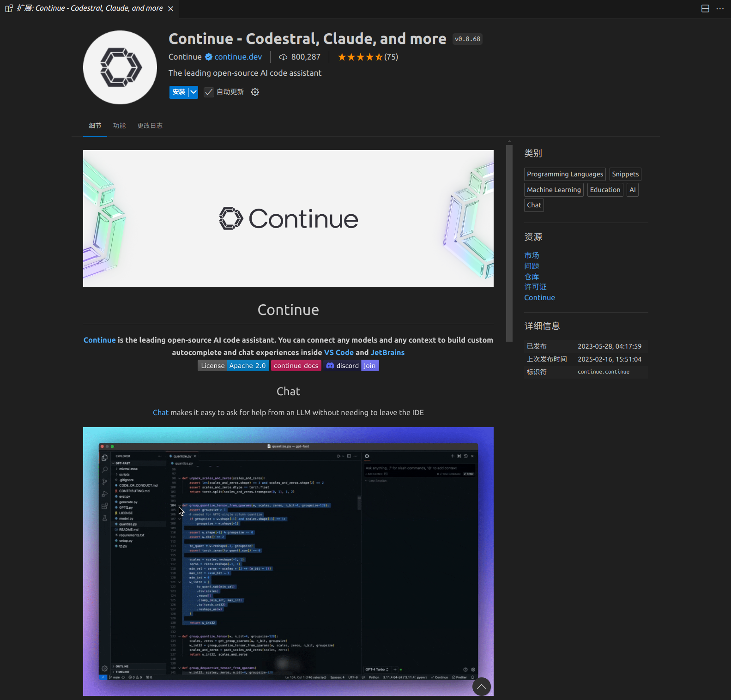Click the License Apache 2.0 badge
The image size is (731, 700).
click(x=233, y=366)
